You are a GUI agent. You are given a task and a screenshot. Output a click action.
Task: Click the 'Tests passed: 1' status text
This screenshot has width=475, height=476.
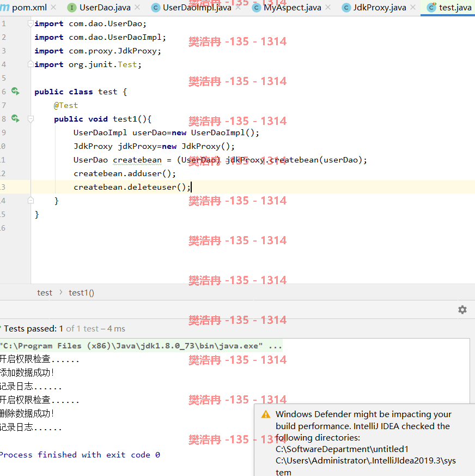point(33,329)
